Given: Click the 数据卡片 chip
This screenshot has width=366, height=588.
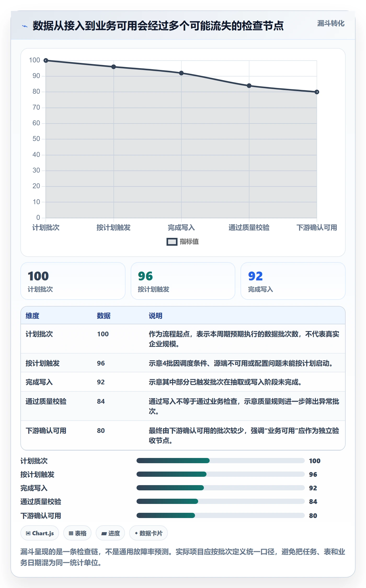Looking at the screenshot, I should (x=148, y=533).
